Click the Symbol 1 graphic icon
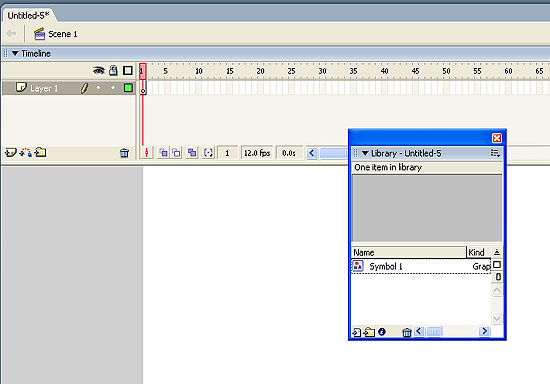550x384 pixels. (358, 266)
